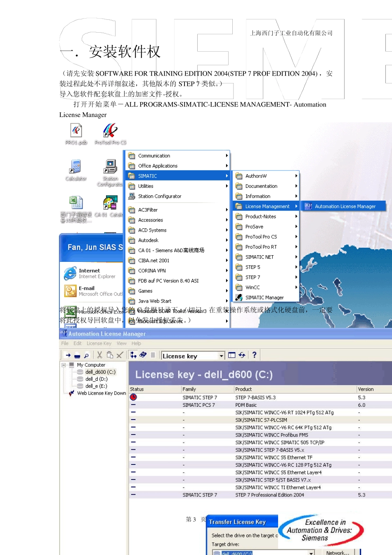The width and height of the screenshot is (392, 555).
Task: Open the License key view dropdown
Action: pos(222,356)
